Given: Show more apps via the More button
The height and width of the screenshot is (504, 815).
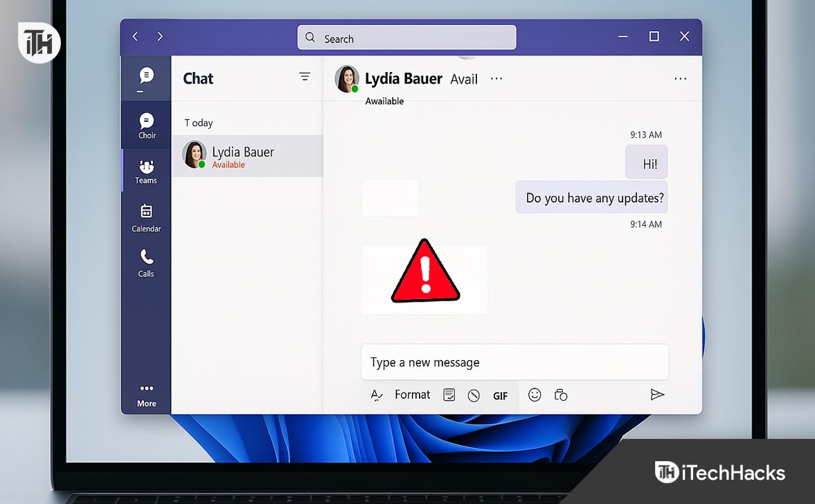Looking at the screenshot, I should [146, 395].
